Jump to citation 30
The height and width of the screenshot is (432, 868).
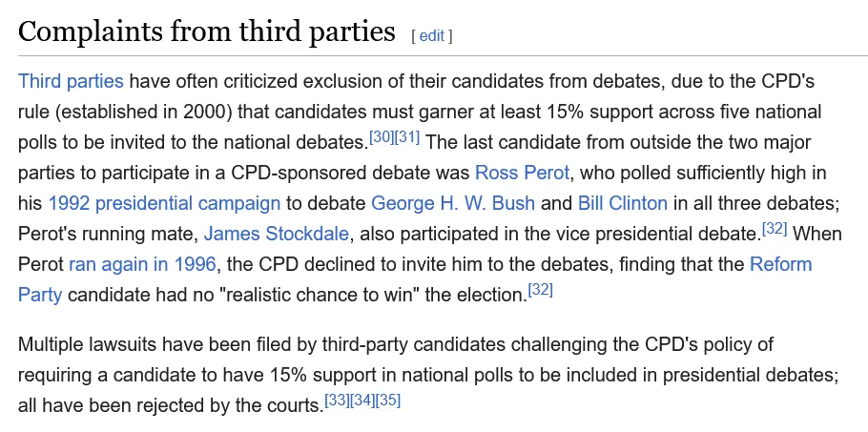382,137
